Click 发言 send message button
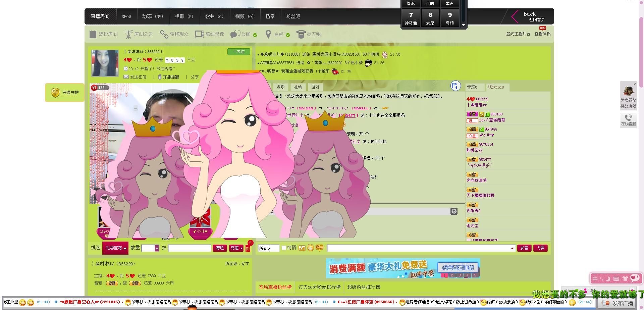Screen dimensions: 644x310 (x=524, y=248)
